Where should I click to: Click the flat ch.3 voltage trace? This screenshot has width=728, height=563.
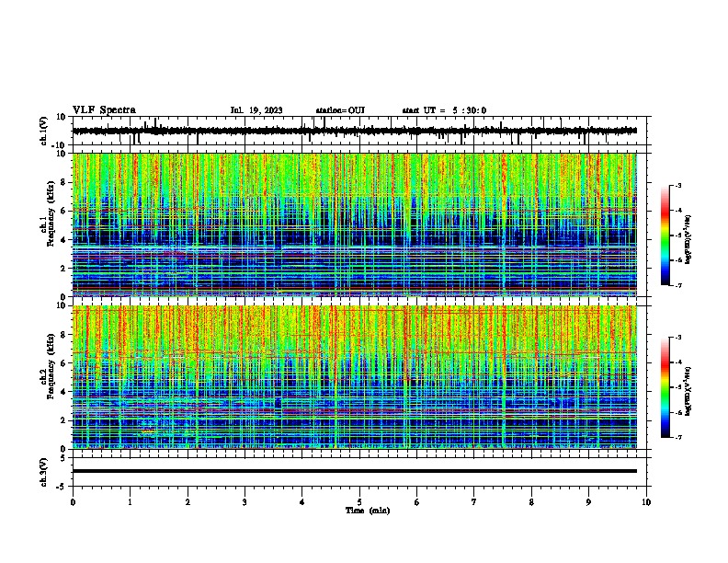point(354,471)
